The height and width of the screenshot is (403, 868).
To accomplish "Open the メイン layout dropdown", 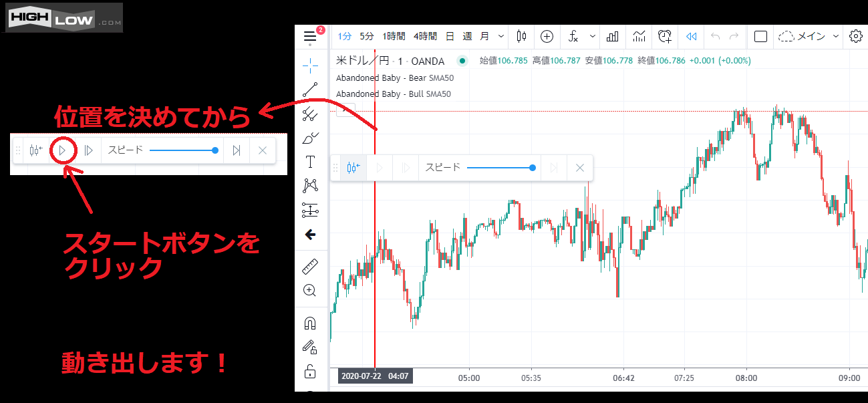I will [x=835, y=37].
